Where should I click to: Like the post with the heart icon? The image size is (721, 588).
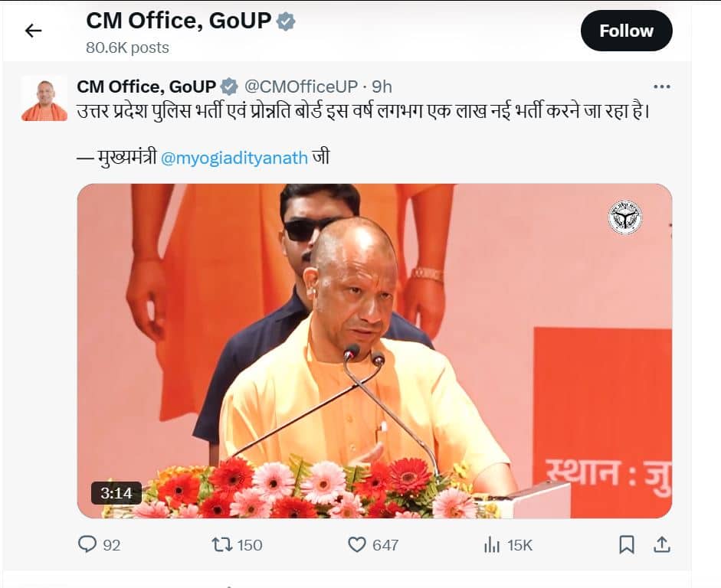[357, 545]
